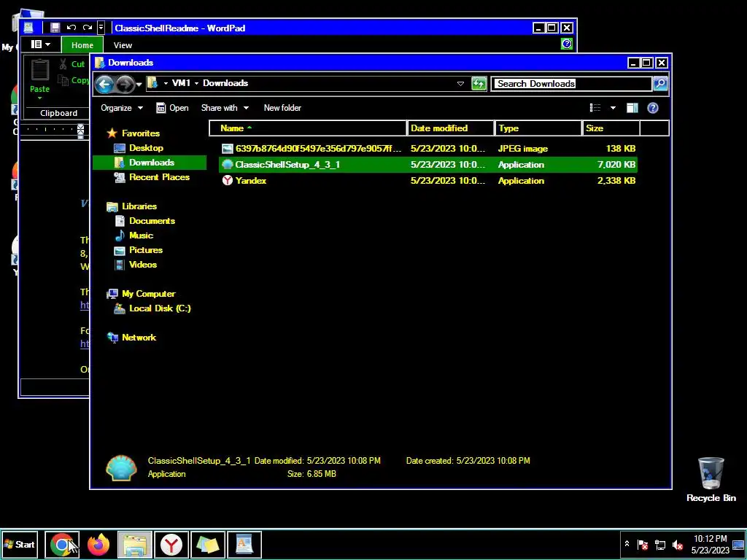
Task: Click Cut in WordPad ribbon
Action: 72,64
